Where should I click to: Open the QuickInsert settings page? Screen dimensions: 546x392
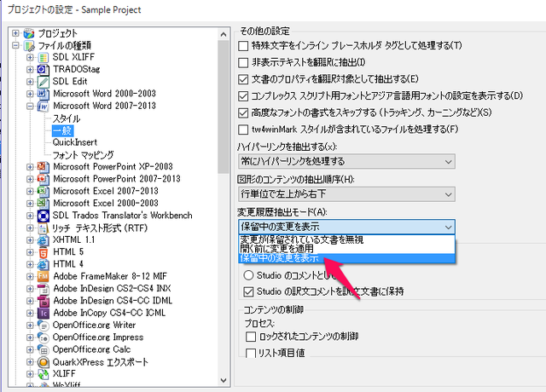pos(75,142)
